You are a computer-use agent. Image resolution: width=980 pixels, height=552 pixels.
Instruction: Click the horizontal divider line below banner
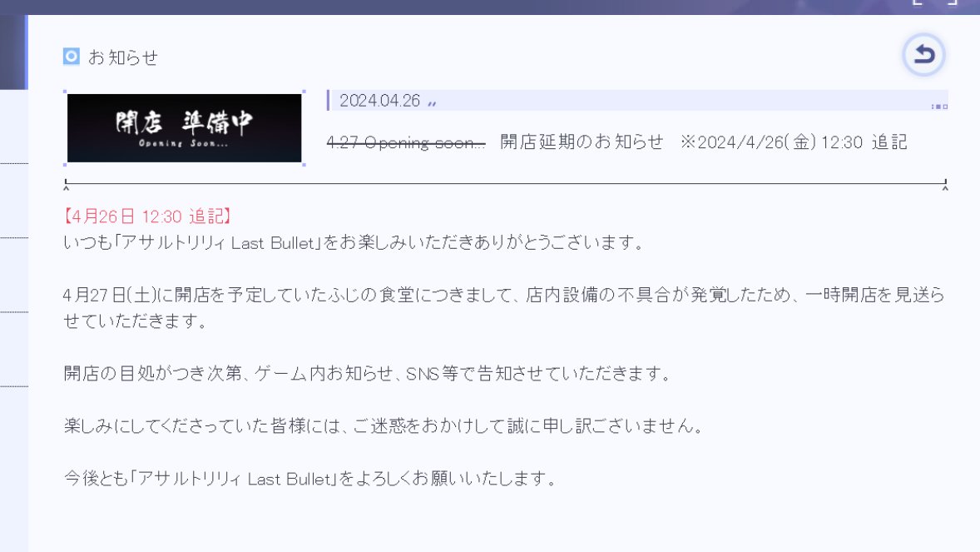[506, 184]
